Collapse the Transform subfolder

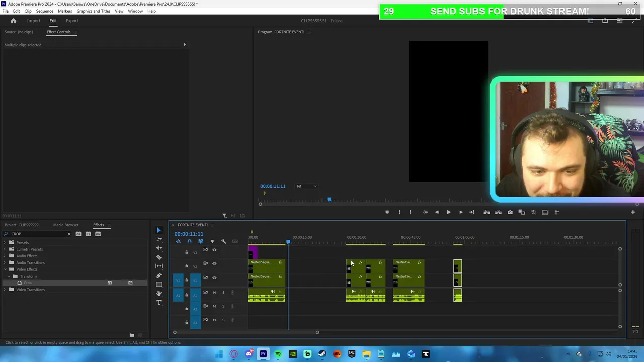[9, 276]
